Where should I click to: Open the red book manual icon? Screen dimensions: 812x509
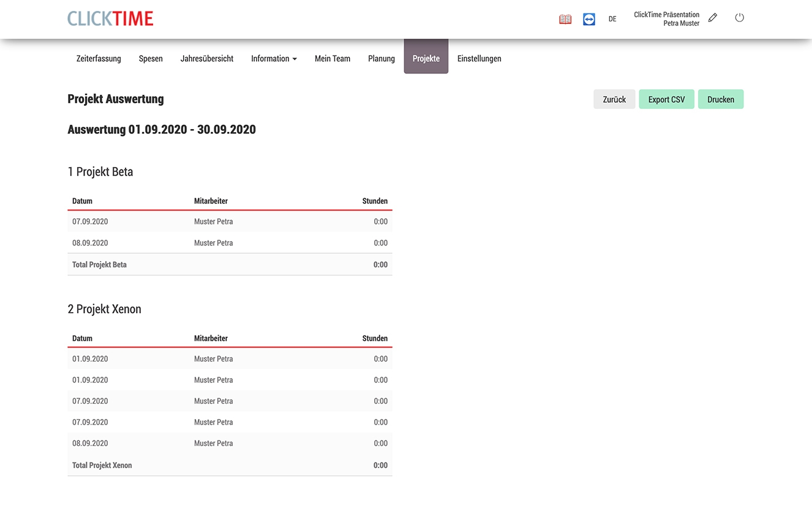click(x=565, y=20)
